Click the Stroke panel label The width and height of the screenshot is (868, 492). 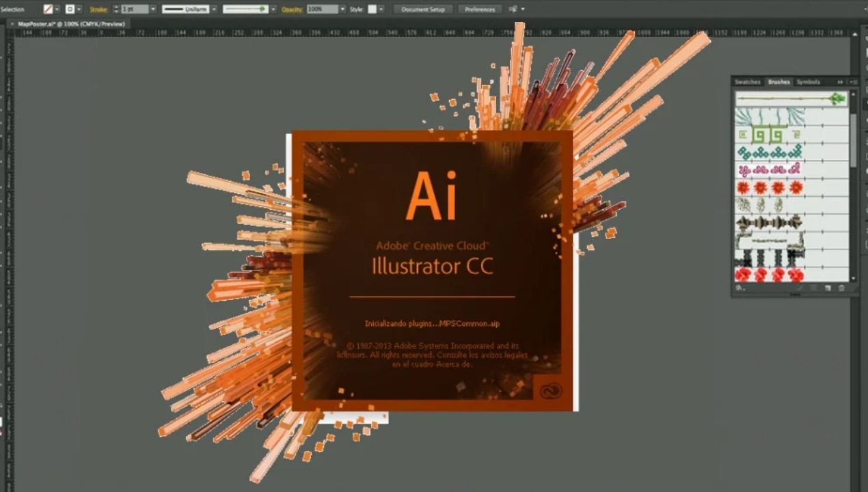[x=98, y=10]
